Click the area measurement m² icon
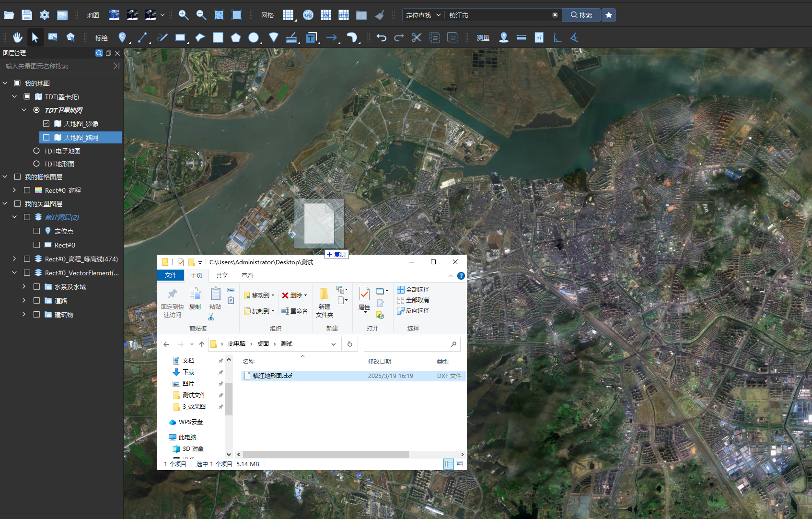Image resolution: width=812 pixels, height=519 pixels. pyautogui.click(x=539, y=37)
